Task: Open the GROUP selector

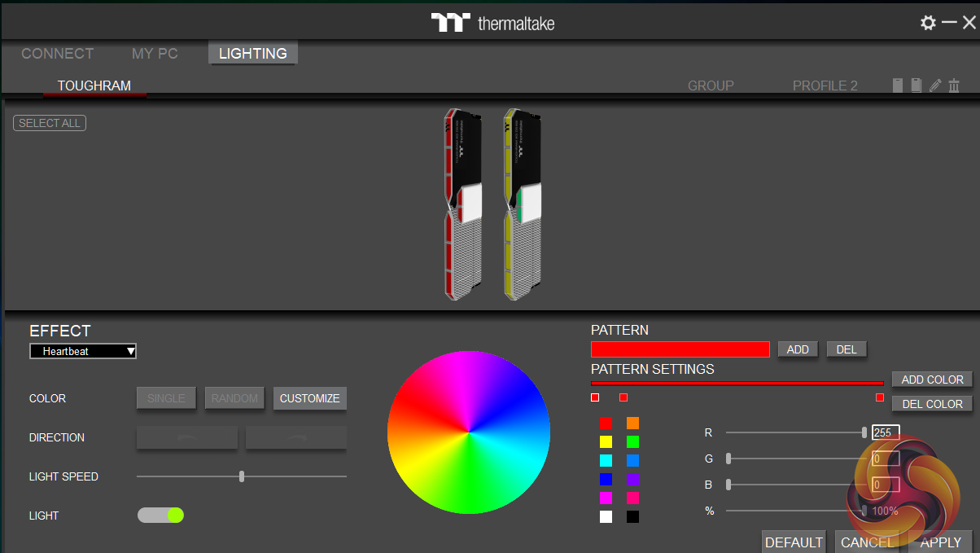Action: 711,86
